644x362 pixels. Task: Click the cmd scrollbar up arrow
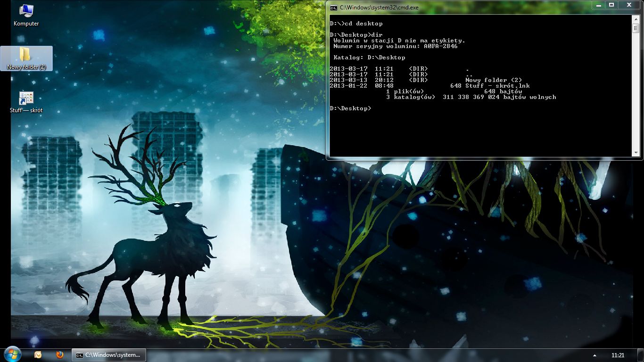[x=636, y=19]
